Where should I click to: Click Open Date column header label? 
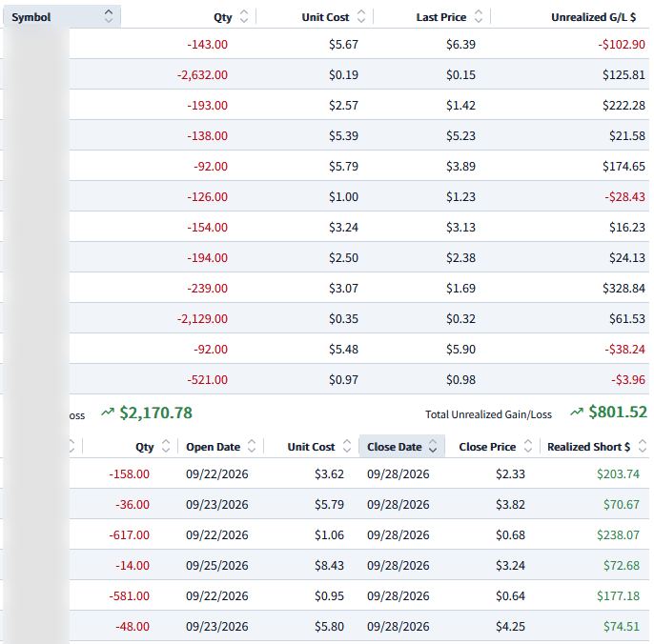point(213,447)
